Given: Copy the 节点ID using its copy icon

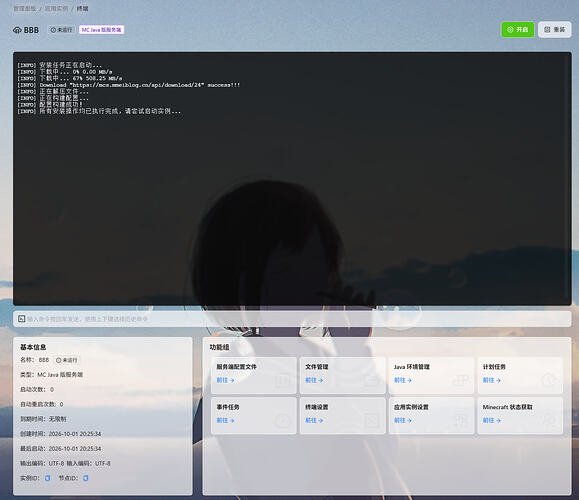Looking at the screenshot, I should 86,478.
